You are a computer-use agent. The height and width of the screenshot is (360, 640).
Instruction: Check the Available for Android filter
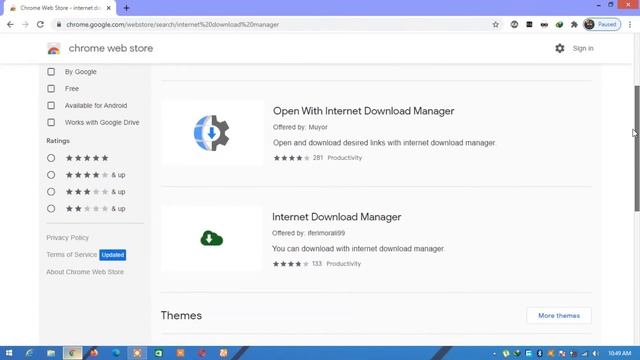pyautogui.click(x=51, y=105)
